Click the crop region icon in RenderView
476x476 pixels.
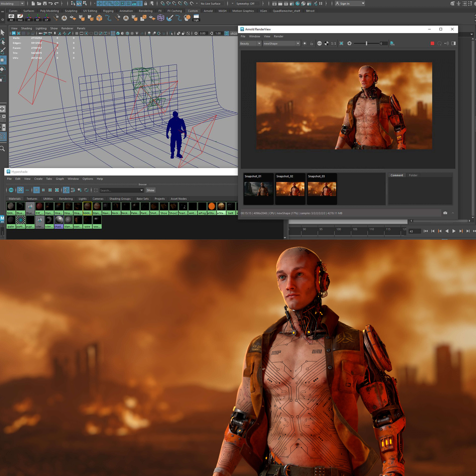(341, 43)
